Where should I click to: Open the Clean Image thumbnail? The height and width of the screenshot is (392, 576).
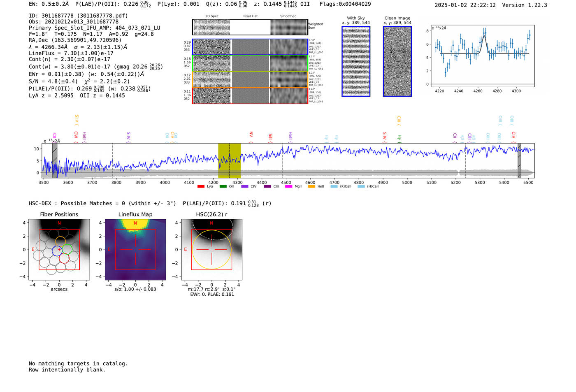point(397,61)
